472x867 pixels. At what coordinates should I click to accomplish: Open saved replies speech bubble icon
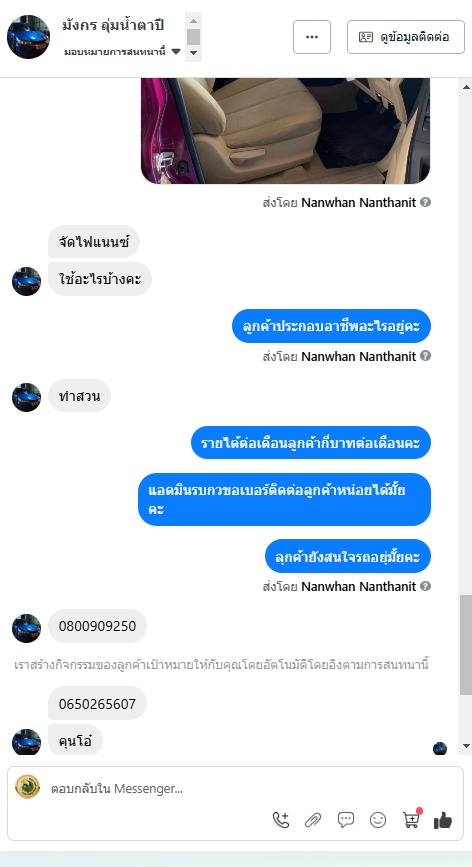[346, 820]
